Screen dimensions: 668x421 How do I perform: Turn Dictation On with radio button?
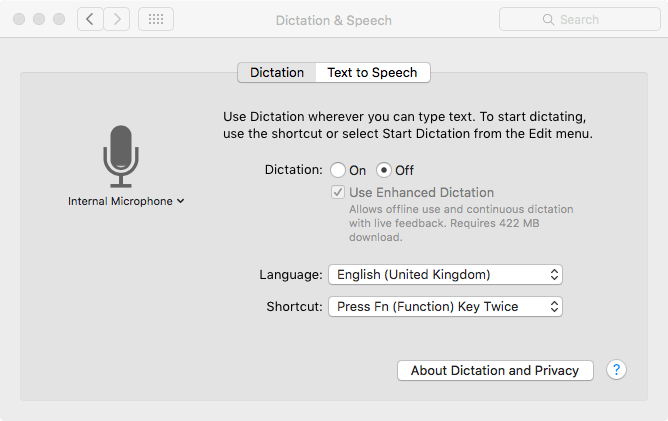pos(338,170)
